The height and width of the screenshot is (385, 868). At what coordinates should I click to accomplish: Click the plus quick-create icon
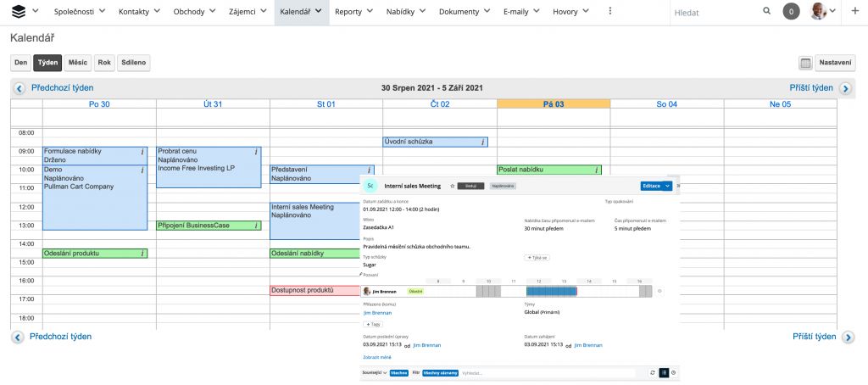coord(854,12)
